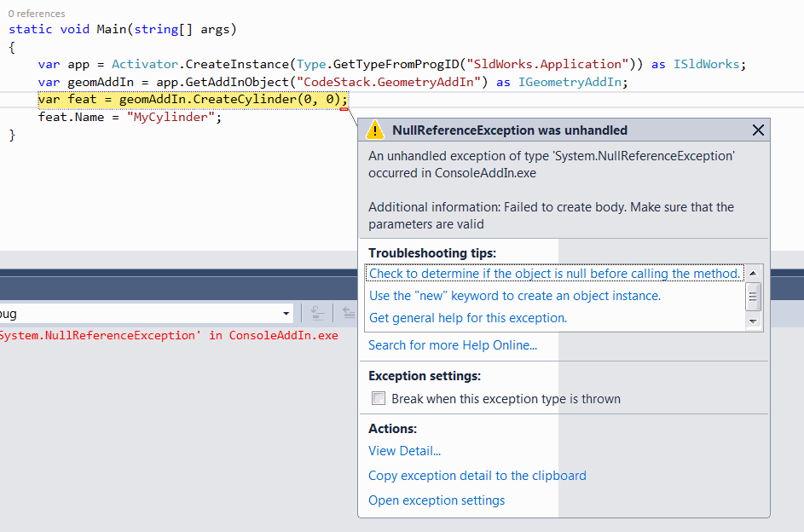Image resolution: width=804 pixels, height=532 pixels.
Task: Click the NullReferenceException output line in red
Action: click(x=168, y=335)
